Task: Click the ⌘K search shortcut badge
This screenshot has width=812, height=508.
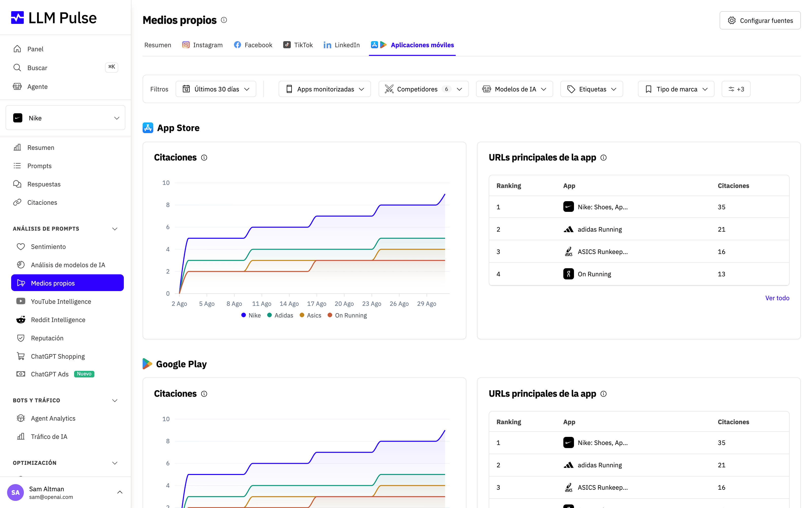Action: [112, 67]
